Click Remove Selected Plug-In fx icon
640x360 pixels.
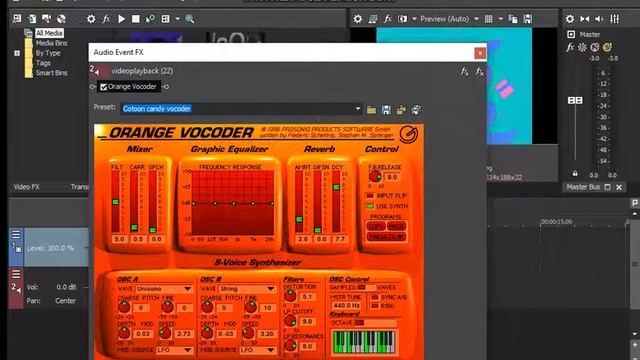click(480, 71)
